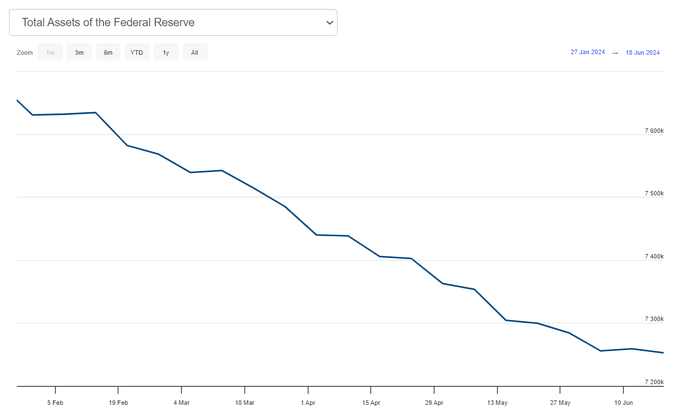Select the 3m zoom range
The width and height of the screenshot is (680, 416).
pos(79,52)
